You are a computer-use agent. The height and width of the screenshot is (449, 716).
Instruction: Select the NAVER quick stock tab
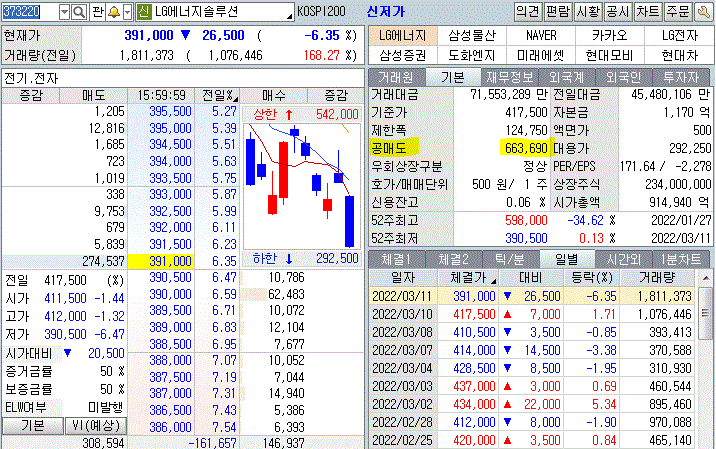[541, 35]
